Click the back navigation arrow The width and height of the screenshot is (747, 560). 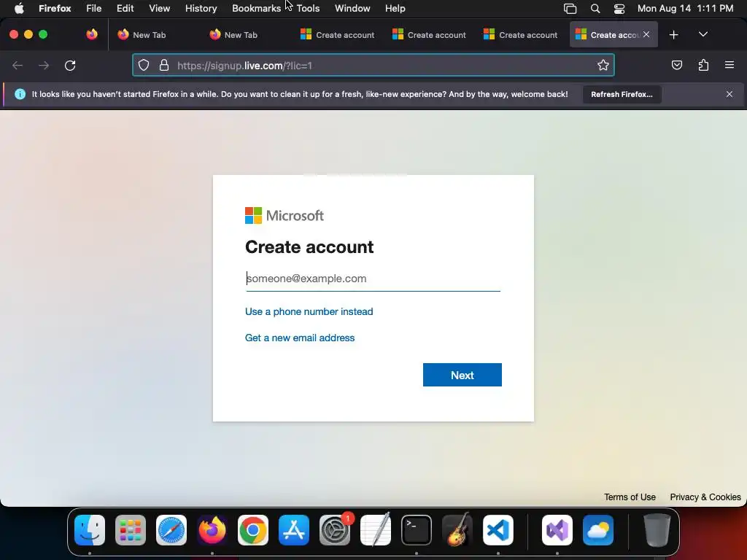point(18,65)
